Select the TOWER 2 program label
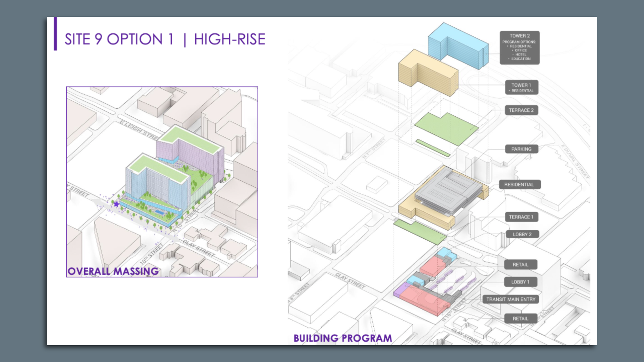This screenshot has height=362, width=644. pyautogui.click(x=520, y=47)
